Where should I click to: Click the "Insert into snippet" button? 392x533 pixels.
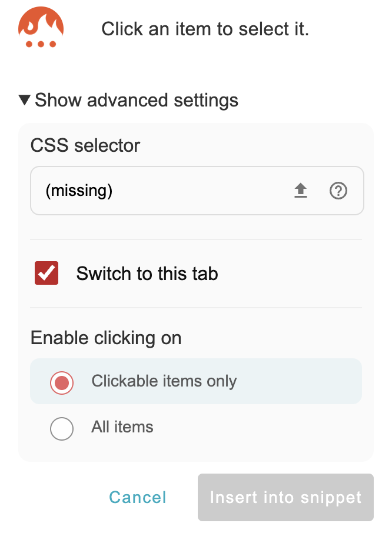click(x=285, y=498)
